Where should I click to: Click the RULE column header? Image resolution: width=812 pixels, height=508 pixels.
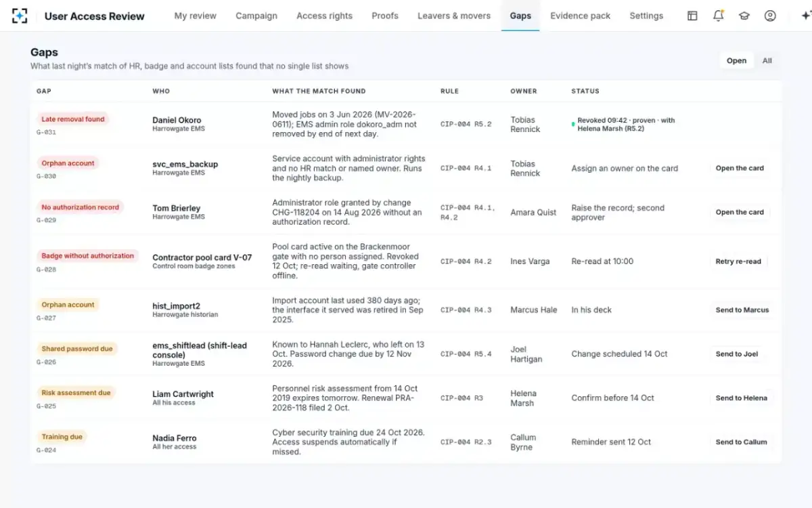(449, 91)
